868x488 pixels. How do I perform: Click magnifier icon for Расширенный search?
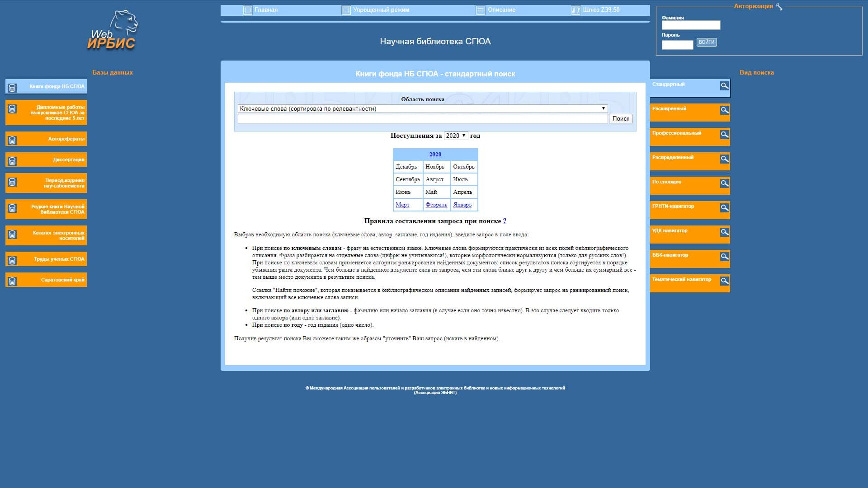[724, 110]
